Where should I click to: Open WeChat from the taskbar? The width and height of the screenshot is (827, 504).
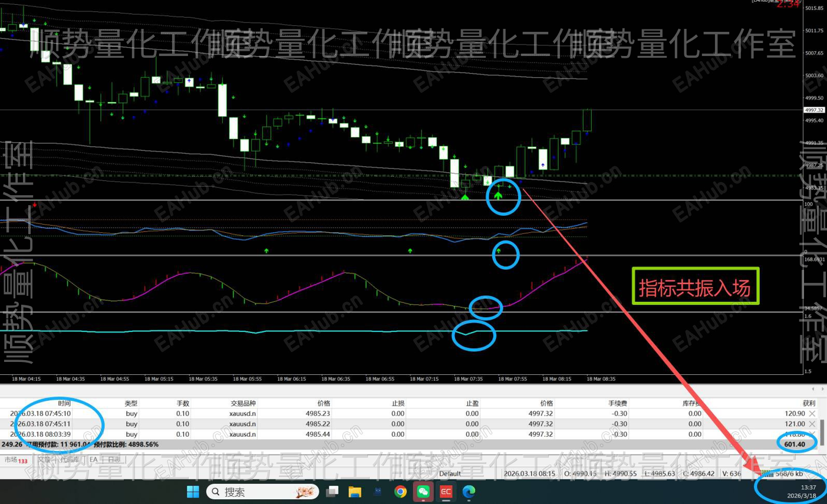[x=423, y=492]
